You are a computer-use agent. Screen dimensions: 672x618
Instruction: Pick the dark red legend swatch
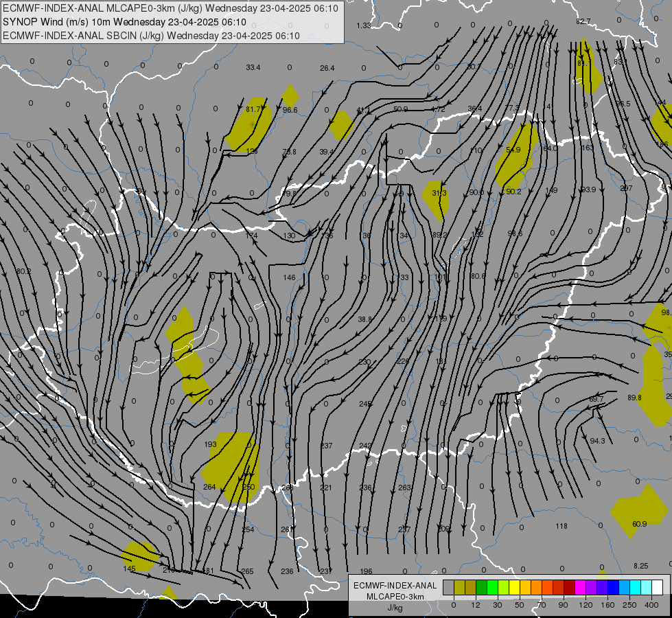[x=569, y=587]
